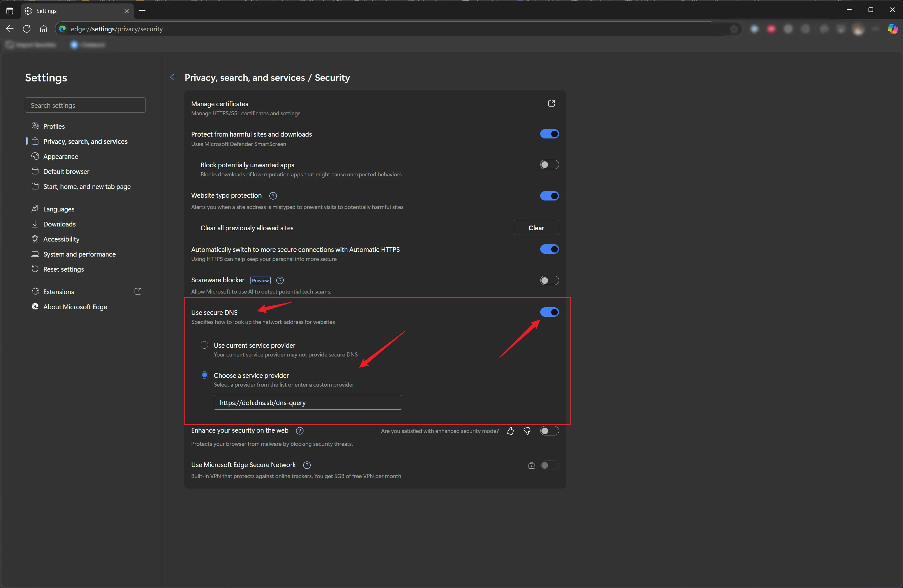Screen dimensions: 903x588
Task: Turn off Use secure DNS toggle
Action: 549,312
